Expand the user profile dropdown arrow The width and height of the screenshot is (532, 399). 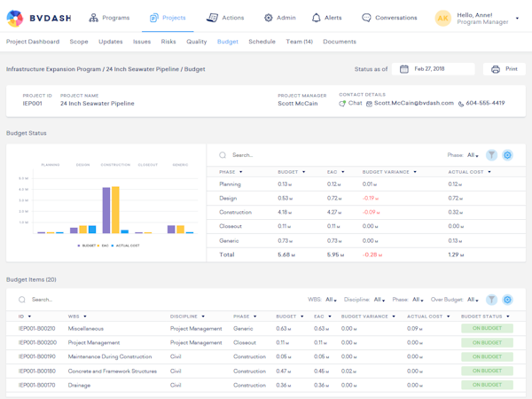pyautogui.click(x=518, y=18)
